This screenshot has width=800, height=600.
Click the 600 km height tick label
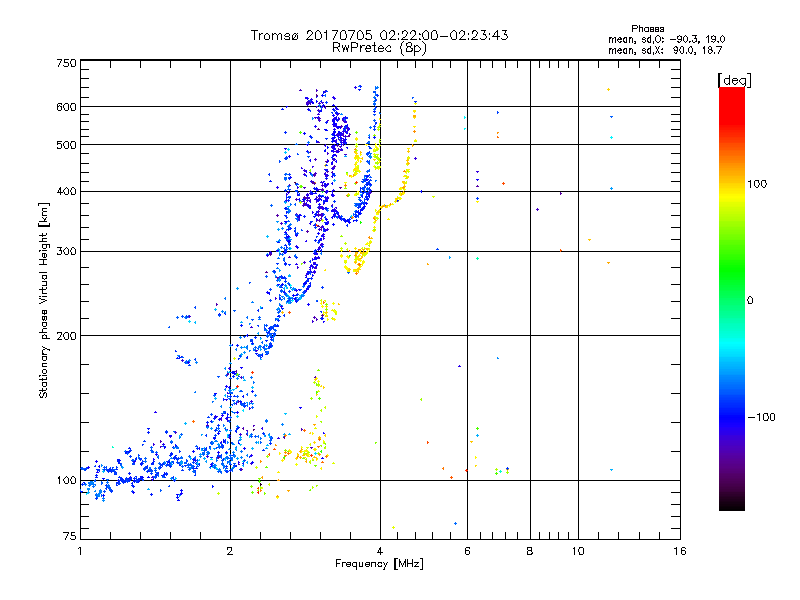pyautogui.click(x=66, y=107)
